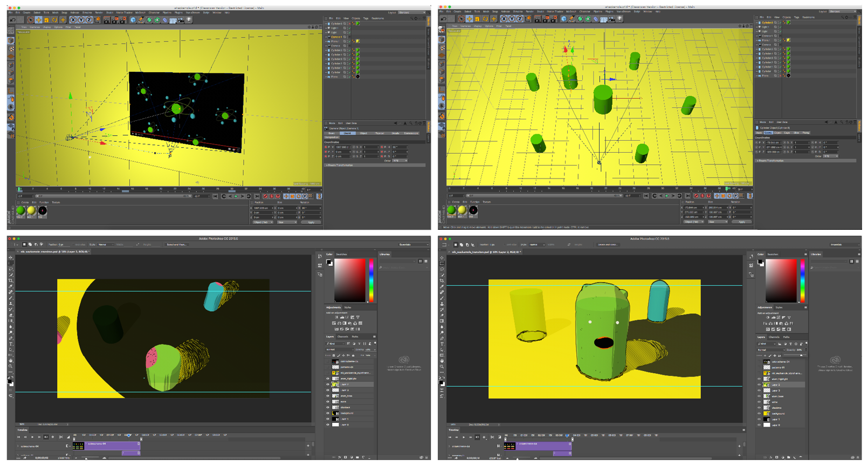The height and width of the screenshot is (466, 868).
Task: Select Lasso tool in dark-canvas Photoshop window
Action: 11,269
